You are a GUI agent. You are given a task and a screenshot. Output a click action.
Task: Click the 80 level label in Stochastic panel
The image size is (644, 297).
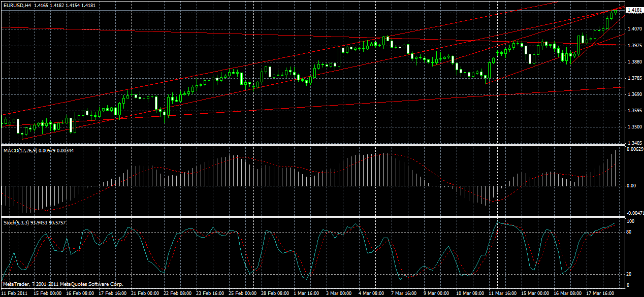click(629, 231)
